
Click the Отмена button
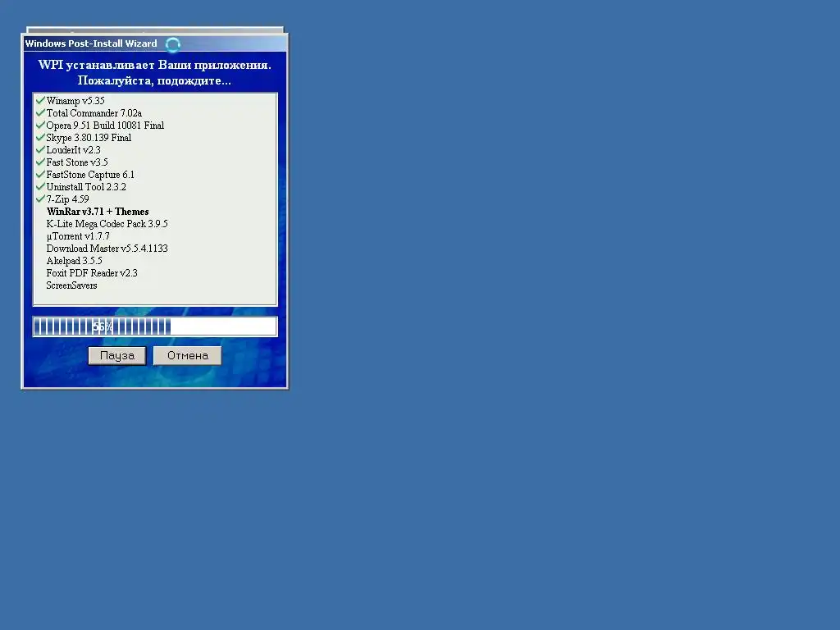188,356
